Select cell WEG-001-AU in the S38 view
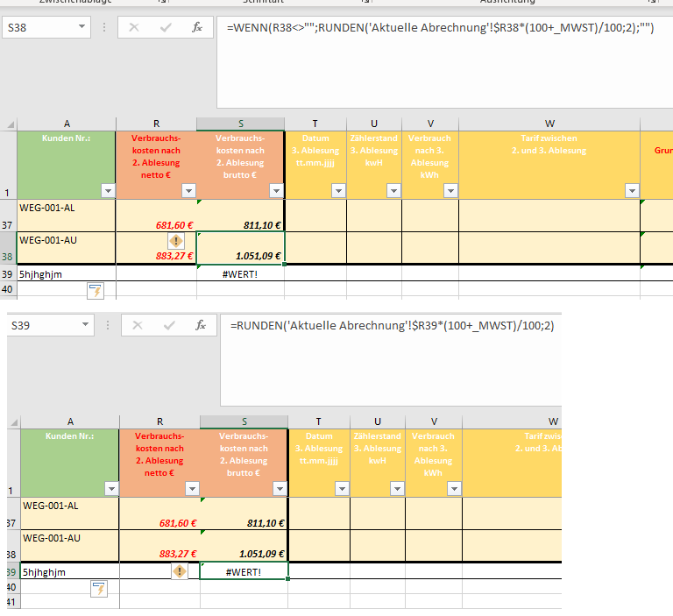 67,248
